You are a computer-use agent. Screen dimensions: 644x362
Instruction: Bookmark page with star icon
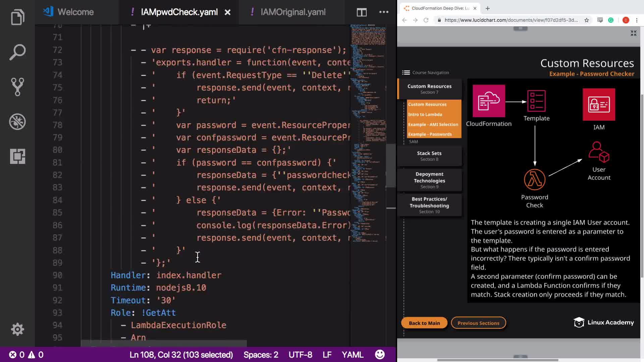(586, 20)
